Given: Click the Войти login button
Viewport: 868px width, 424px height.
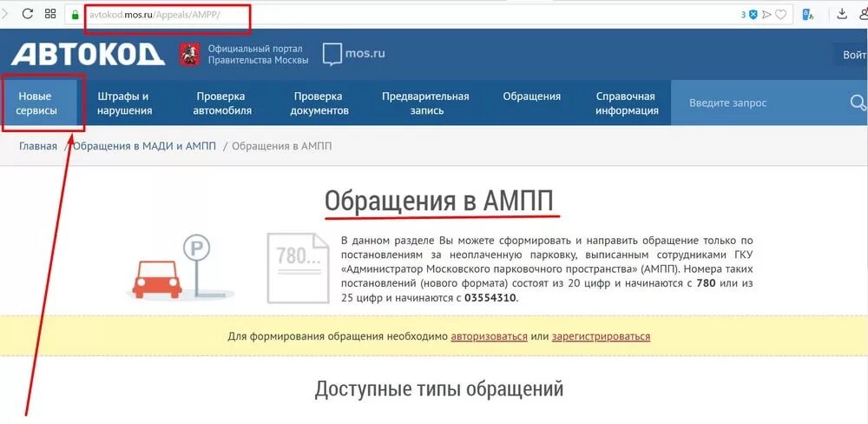Looking at the screenshot, I should tap(852, 55).
